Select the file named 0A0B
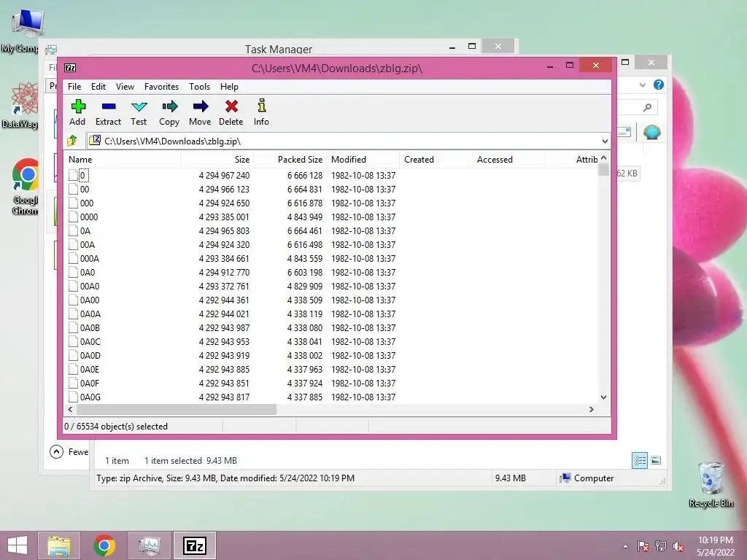 coord(90,328)
